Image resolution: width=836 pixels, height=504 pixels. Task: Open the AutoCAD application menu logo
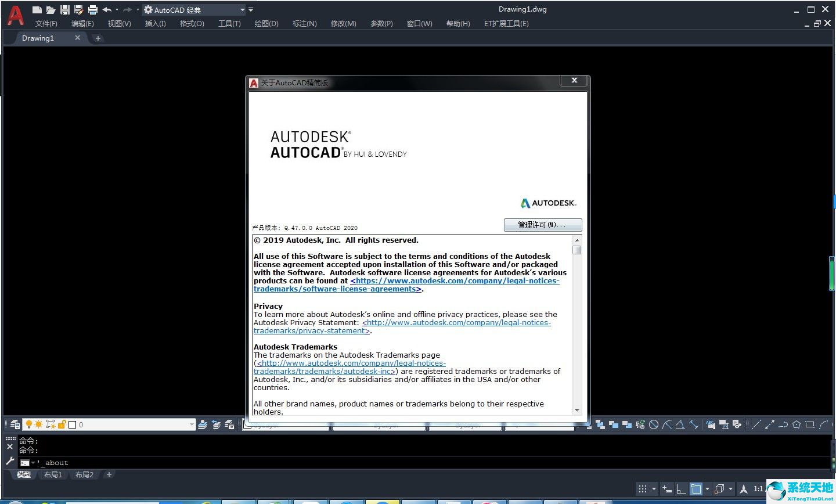(x=15, y=15)
